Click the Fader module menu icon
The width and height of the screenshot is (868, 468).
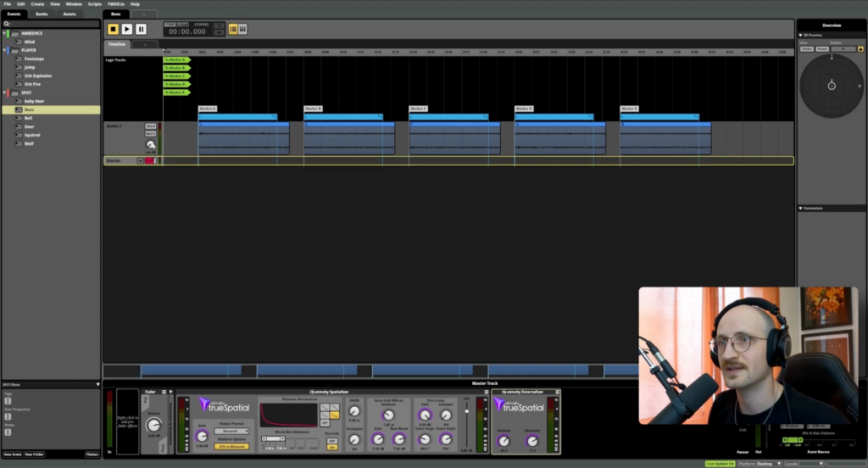(x=164, y=392)
